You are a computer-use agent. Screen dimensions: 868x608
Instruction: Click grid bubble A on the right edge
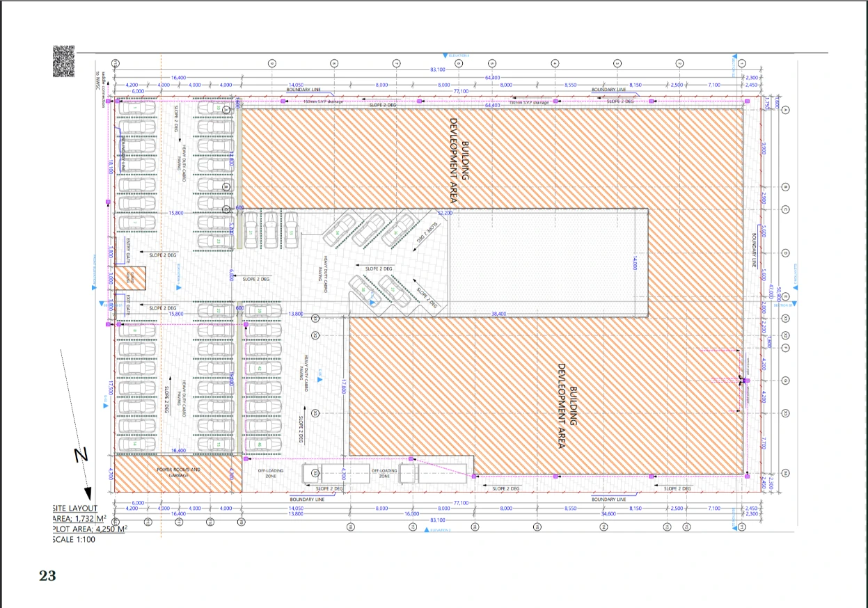coord(785,109)
